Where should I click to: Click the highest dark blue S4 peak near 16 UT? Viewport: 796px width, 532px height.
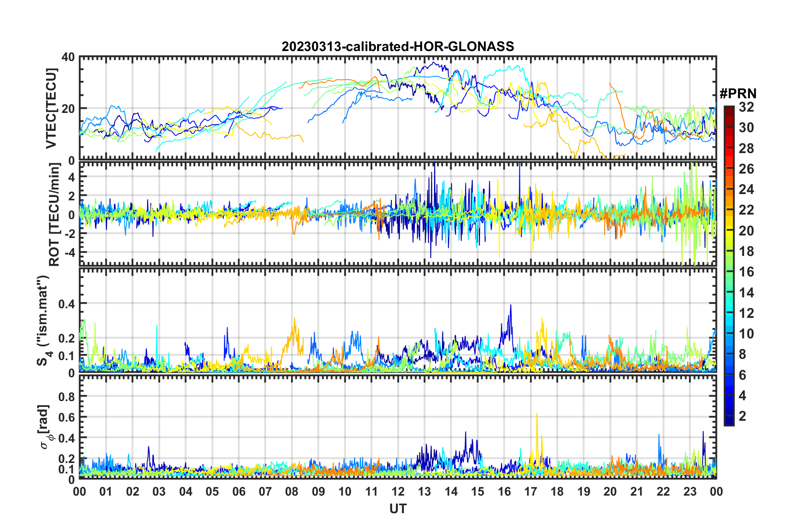511,307
